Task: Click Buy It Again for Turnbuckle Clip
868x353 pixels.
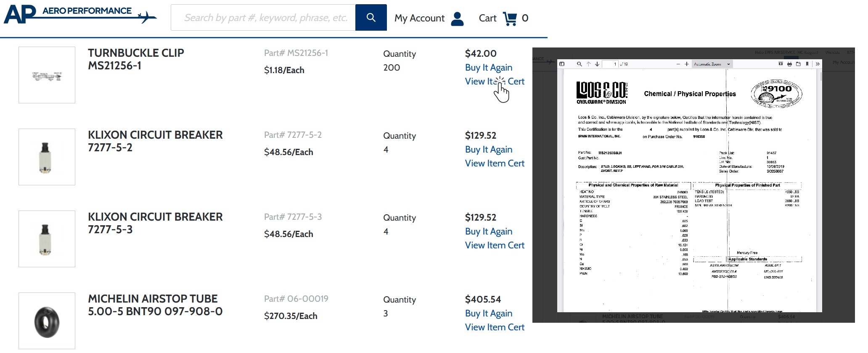Action: [489, 68]
